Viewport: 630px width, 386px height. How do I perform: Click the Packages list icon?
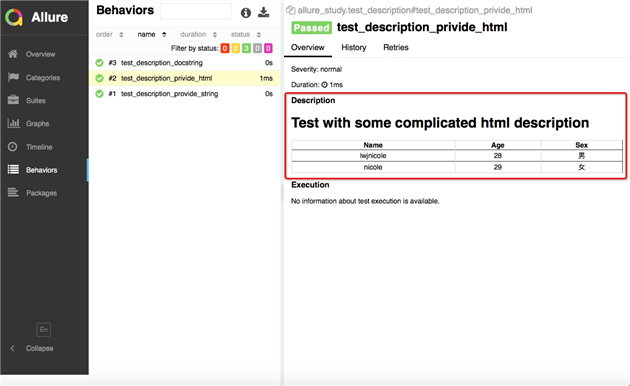click(13, 193)
